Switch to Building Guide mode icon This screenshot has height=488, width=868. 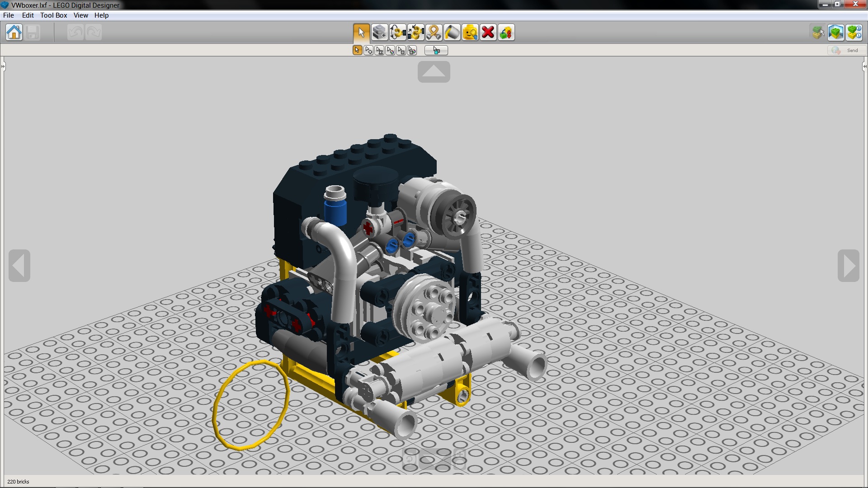point(854,33)
